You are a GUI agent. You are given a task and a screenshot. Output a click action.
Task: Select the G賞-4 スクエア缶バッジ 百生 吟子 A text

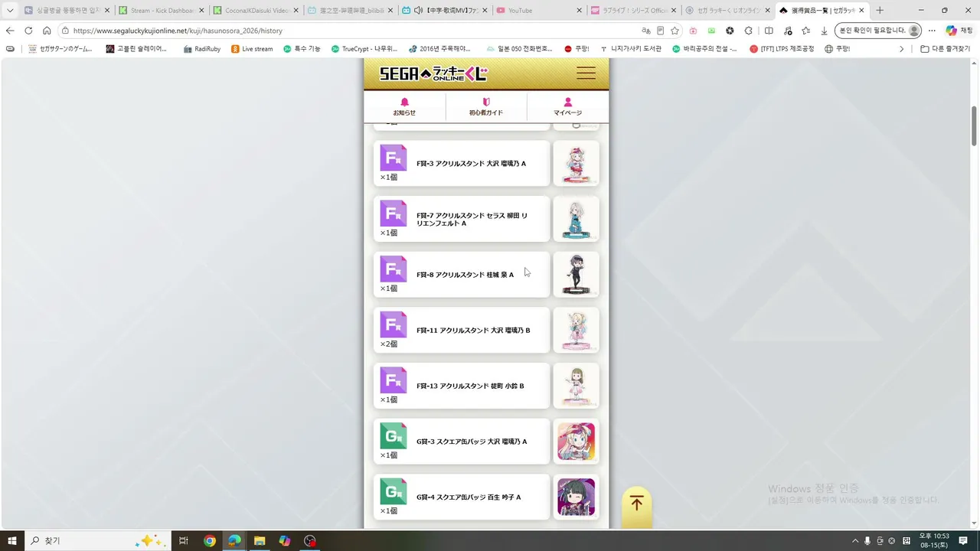469,497
